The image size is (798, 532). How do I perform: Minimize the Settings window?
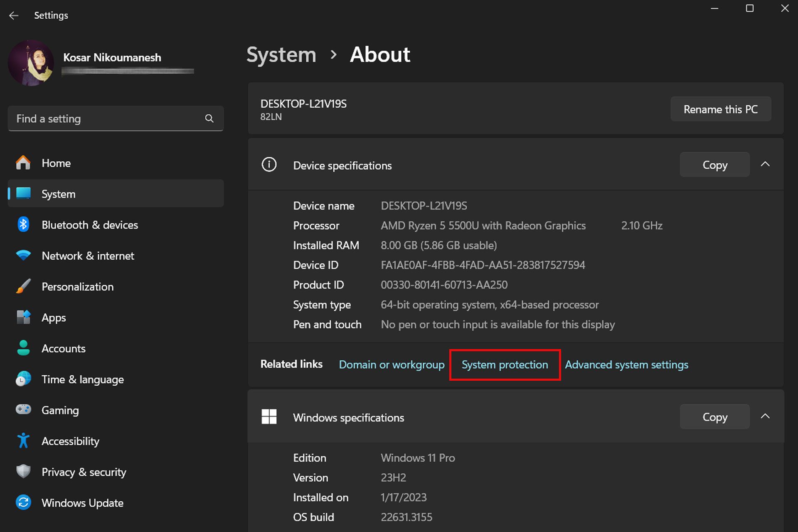(x=714, y=8)
